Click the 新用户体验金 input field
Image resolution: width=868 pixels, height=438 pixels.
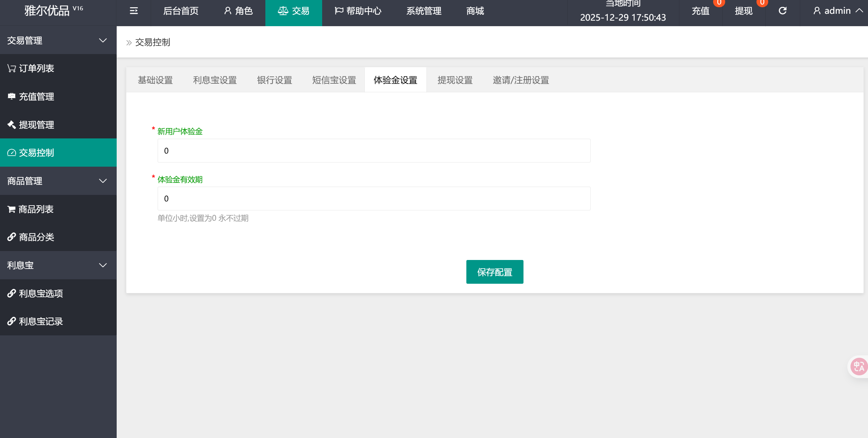(374, 151)
